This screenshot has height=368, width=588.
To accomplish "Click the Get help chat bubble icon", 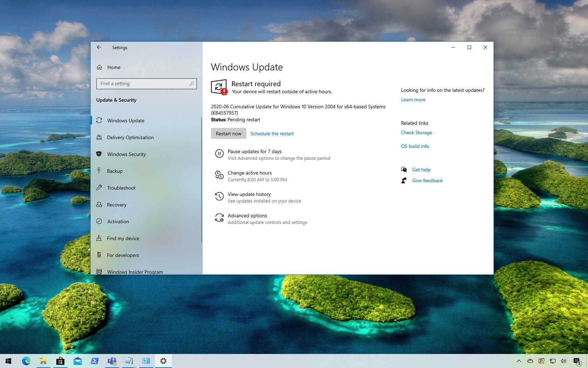I will 404,170.
